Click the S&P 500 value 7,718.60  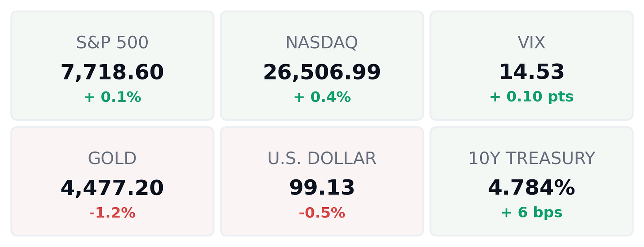112,72
